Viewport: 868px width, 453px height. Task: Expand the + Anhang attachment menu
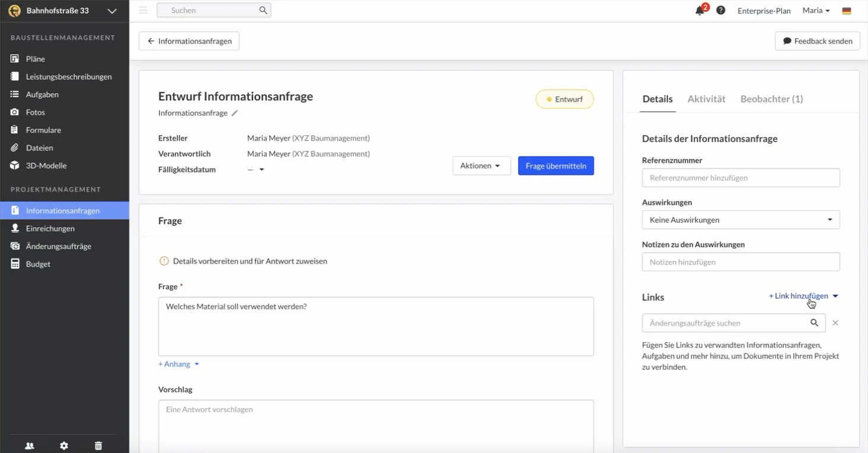click(178, 364)
